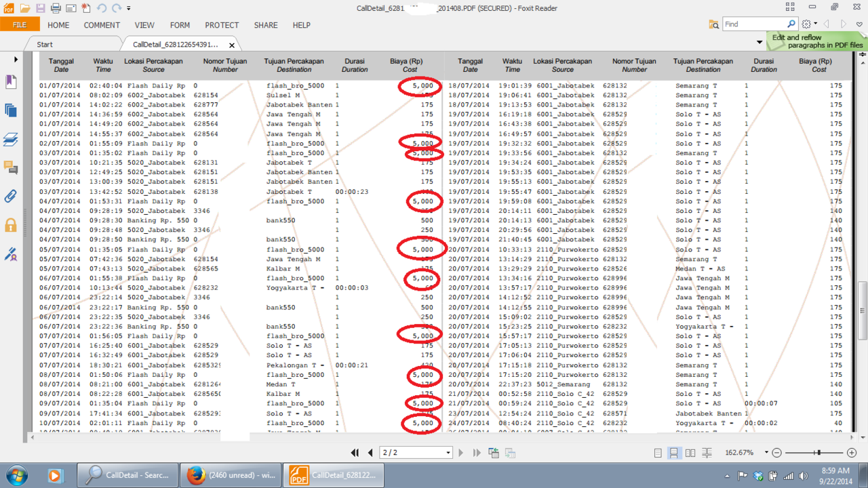Image resolution: width=868 pixels, height=488 pixels.
Task: Open the page number 2 / 2 dropdown
Action: click(448, 453)
